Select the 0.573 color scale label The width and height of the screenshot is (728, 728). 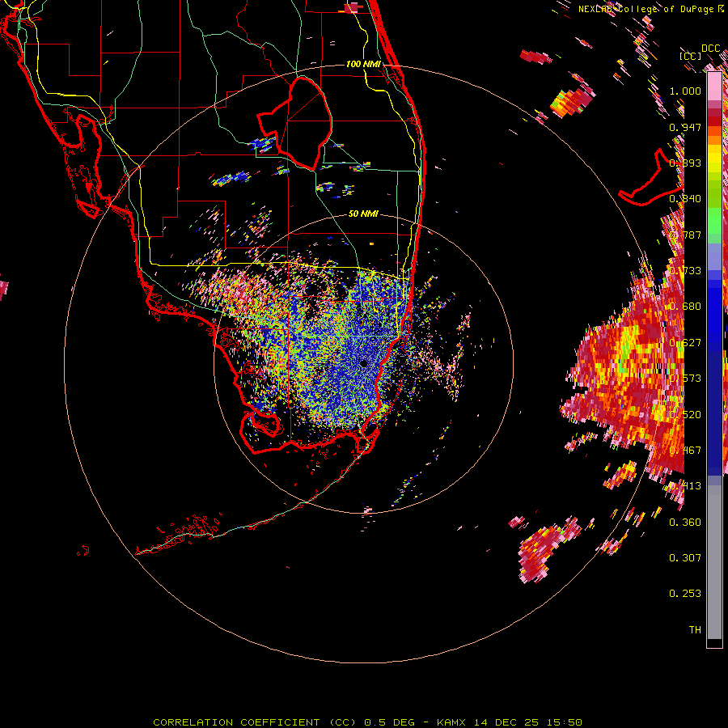685,379
